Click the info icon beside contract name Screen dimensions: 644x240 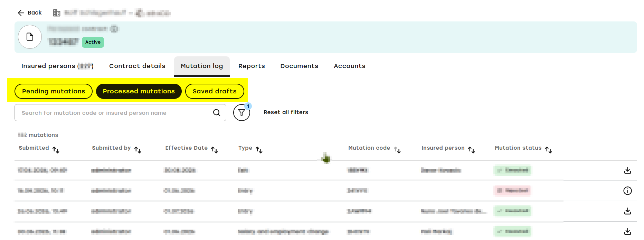click(114, 29)
